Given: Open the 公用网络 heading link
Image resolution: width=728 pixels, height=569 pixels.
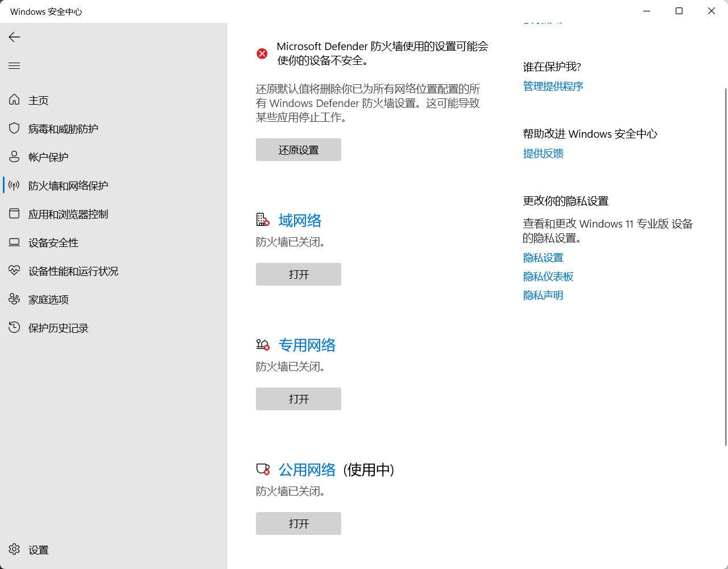Looking at the screenshot, I should (307, 469).
